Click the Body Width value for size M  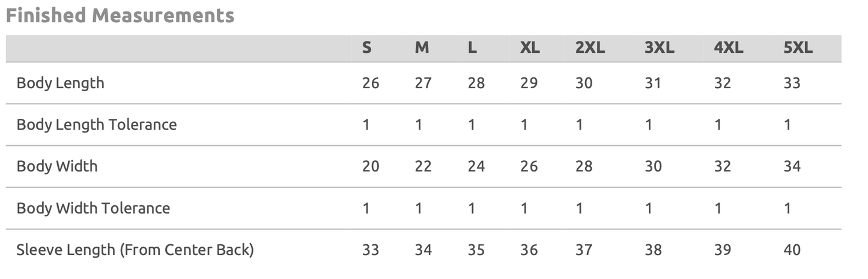[x=423, y=166]
